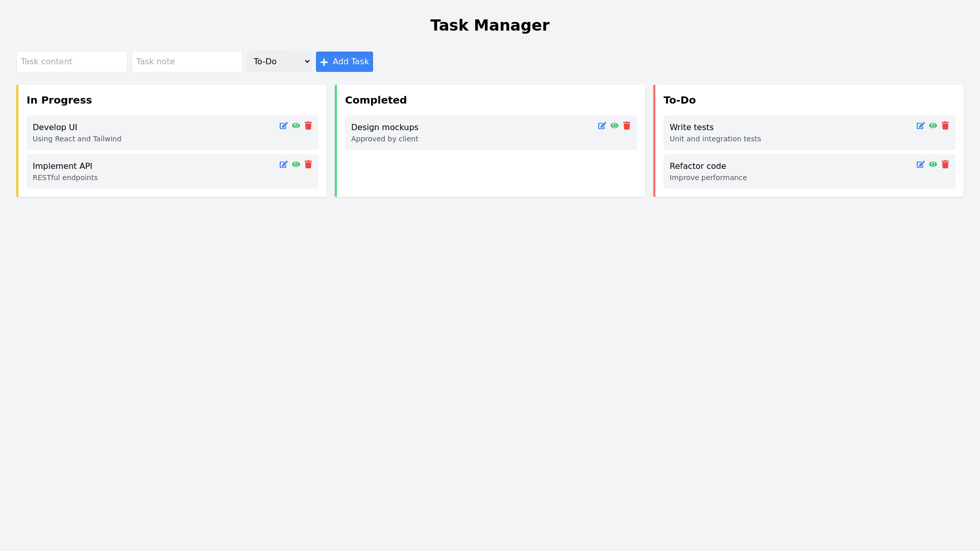Toggle eye icon on Write tests task
This screenshot has height=551, width=980.
pos(933,126)
